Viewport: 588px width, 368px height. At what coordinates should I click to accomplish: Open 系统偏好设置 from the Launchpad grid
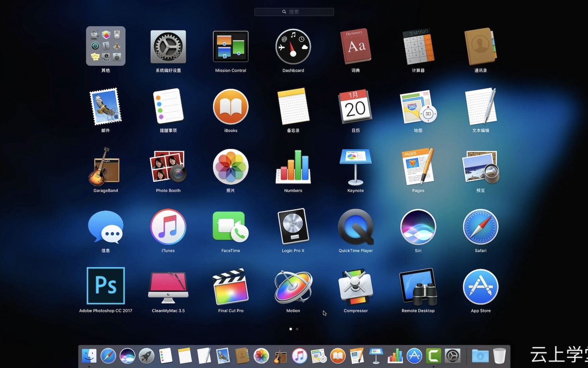click(168, 47)
